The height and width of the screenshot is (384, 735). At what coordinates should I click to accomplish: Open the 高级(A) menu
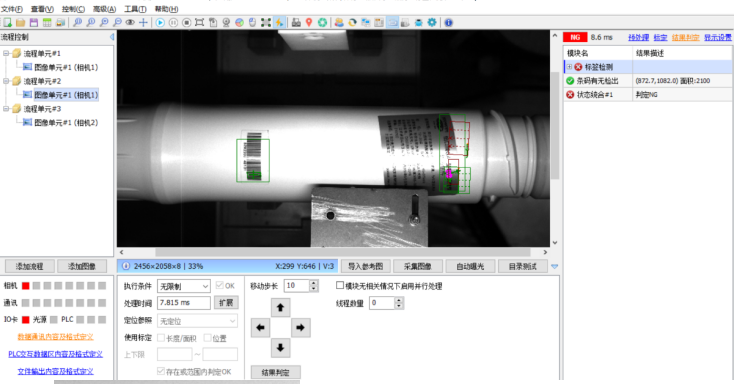(104, 9)
